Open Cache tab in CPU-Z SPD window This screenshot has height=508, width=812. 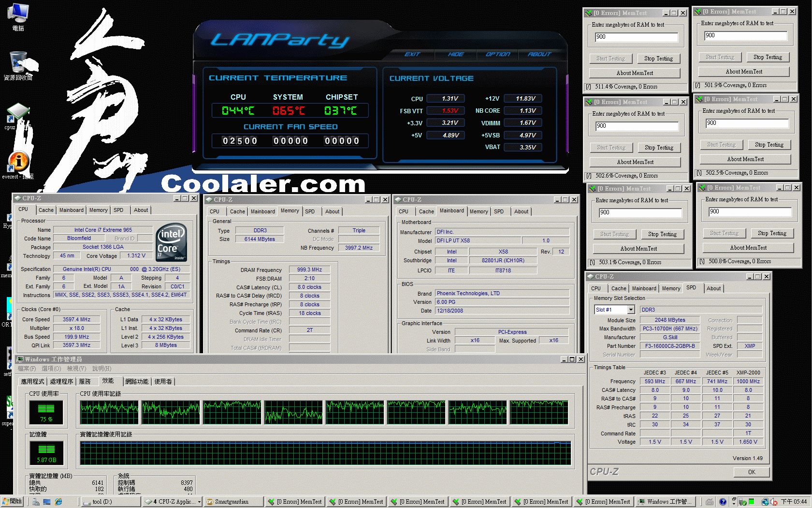point(619,288)
